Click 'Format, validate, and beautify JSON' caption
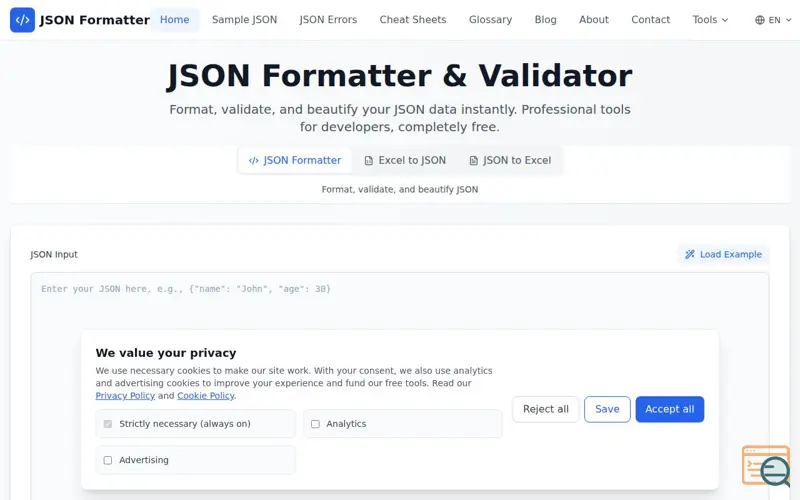This screenshot has height=500, width=800. [400, 189]
